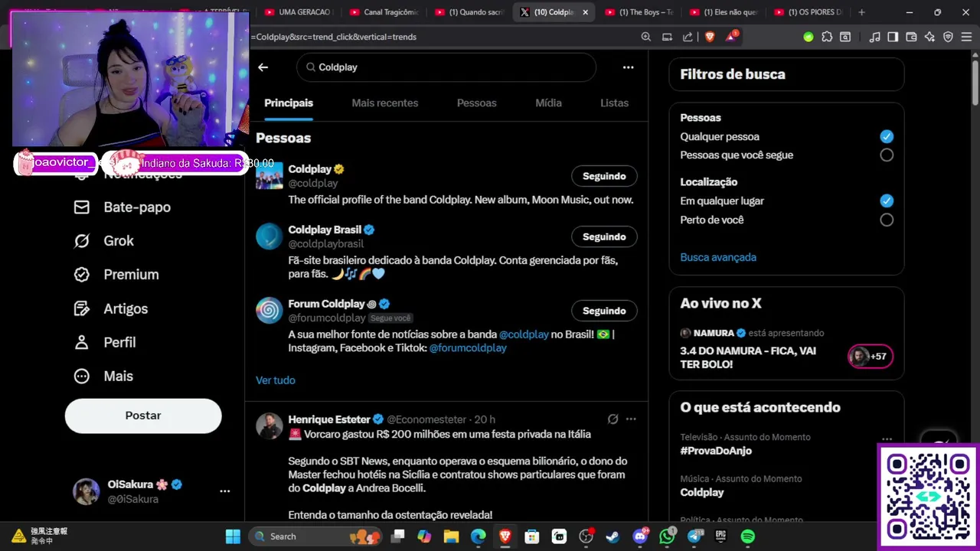This screenshot has width=980, height=551.
Task: Open a new browser tab with plus
Action: click(861, 12)
